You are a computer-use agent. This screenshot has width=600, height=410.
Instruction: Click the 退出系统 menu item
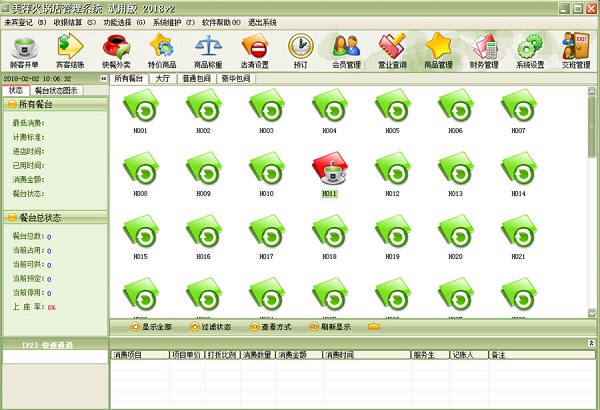[x=262, y=23]
